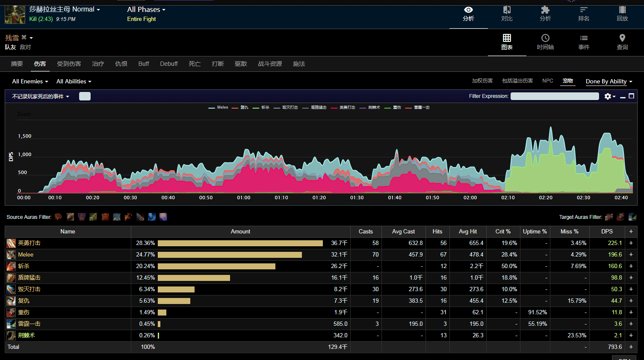Click the 雷霆一击 ability icon in table
644x360 pixels.
11,324
